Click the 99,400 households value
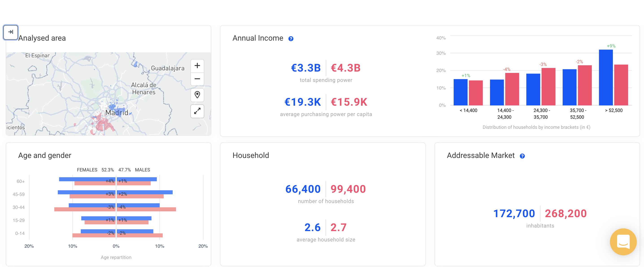The image size is (644, 267). pos(348,189)
